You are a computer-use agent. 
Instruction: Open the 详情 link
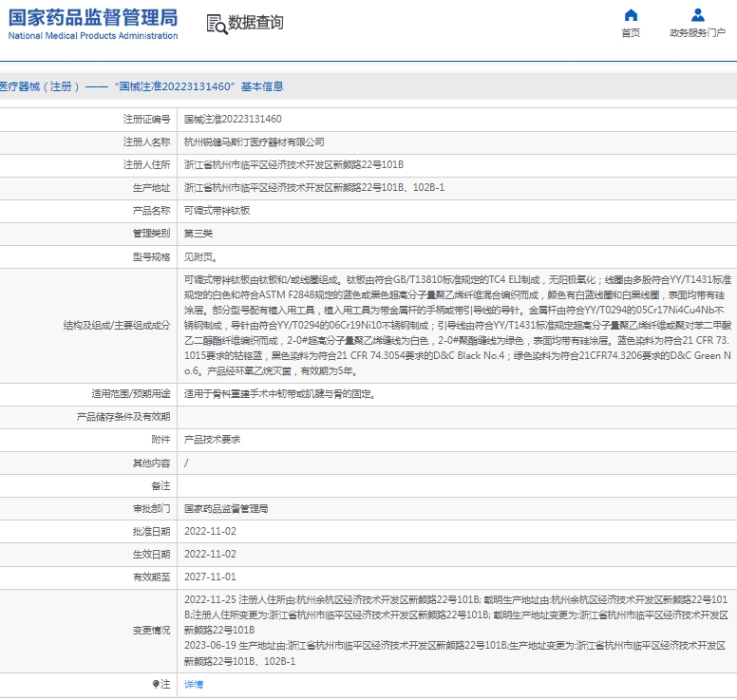[194, 685]
